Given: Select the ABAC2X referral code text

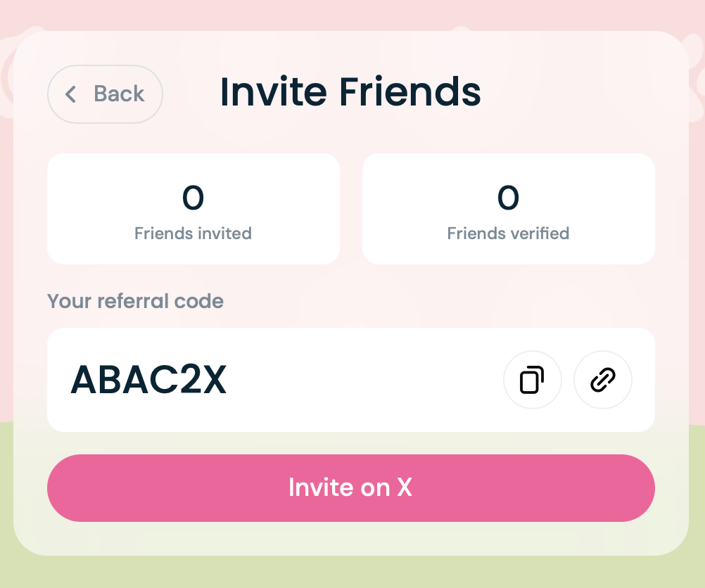Looking at the screenshot, I should (x=148, y=381).
